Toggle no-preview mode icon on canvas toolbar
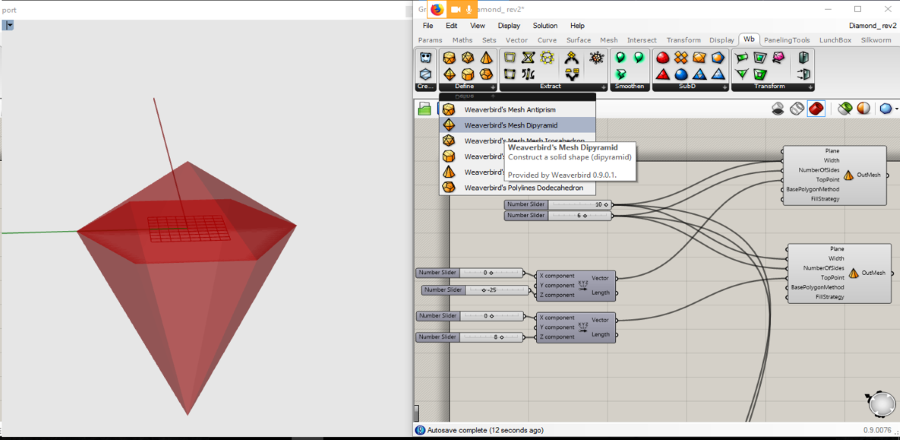 click(778, 108)
